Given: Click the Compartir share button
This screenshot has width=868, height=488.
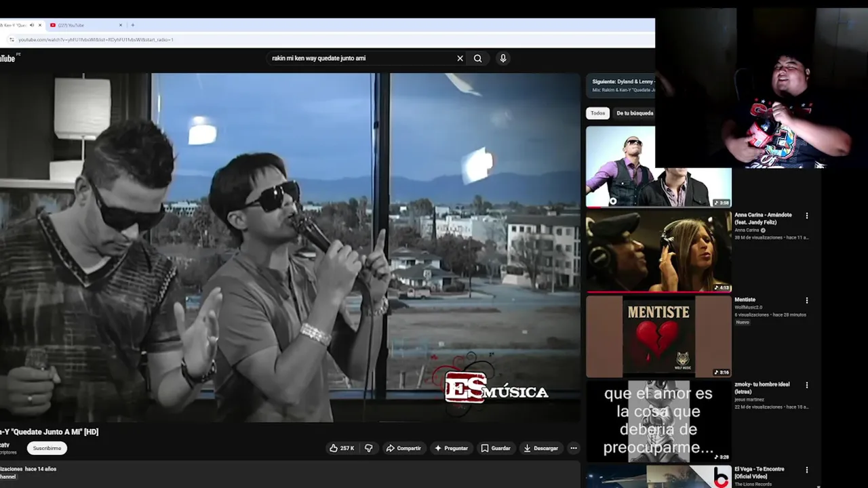Looking at the screenshot, I should 403,448.
